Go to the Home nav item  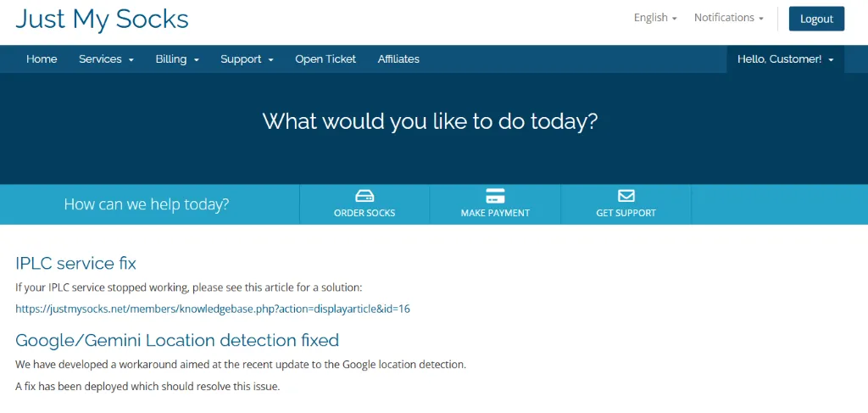point(42,59)
